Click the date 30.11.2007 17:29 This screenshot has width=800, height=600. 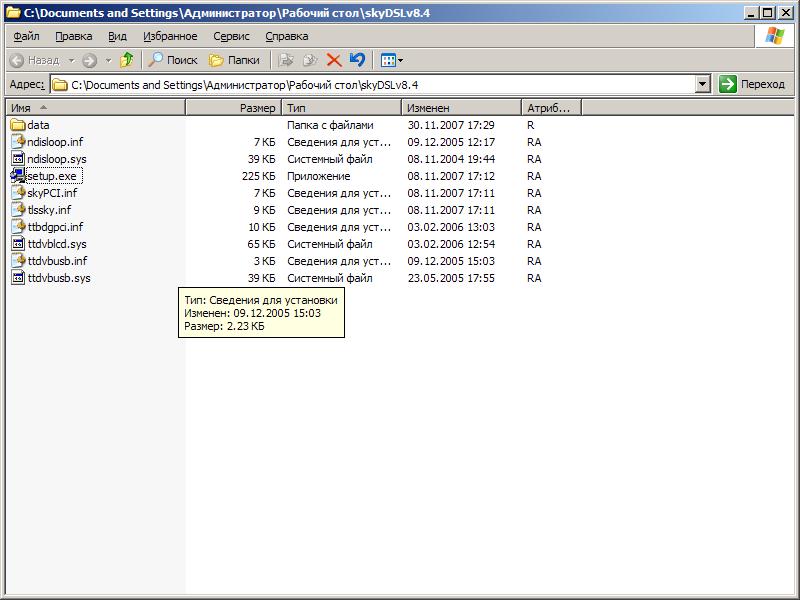(x=451, y=125)
